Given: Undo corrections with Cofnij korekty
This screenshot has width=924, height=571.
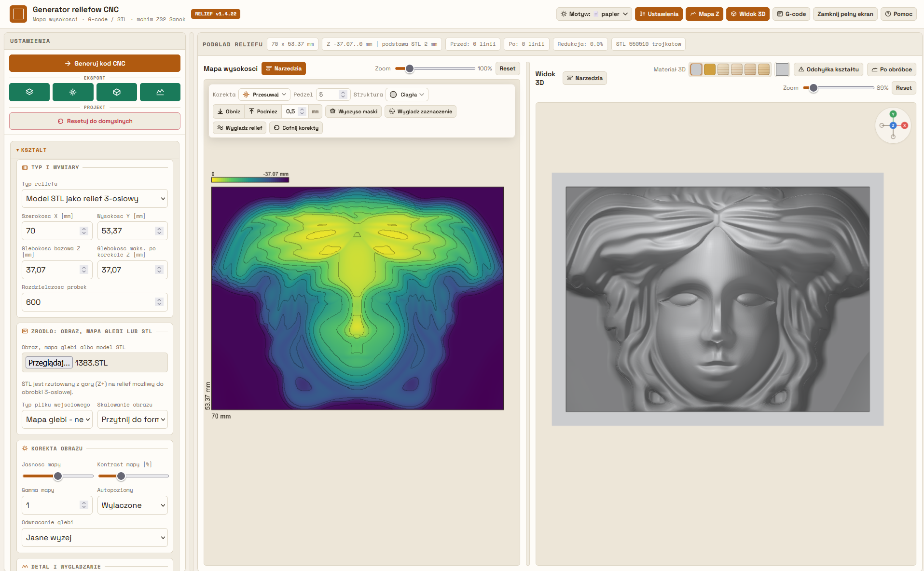Looking at the screenshot, I should 296,128.
